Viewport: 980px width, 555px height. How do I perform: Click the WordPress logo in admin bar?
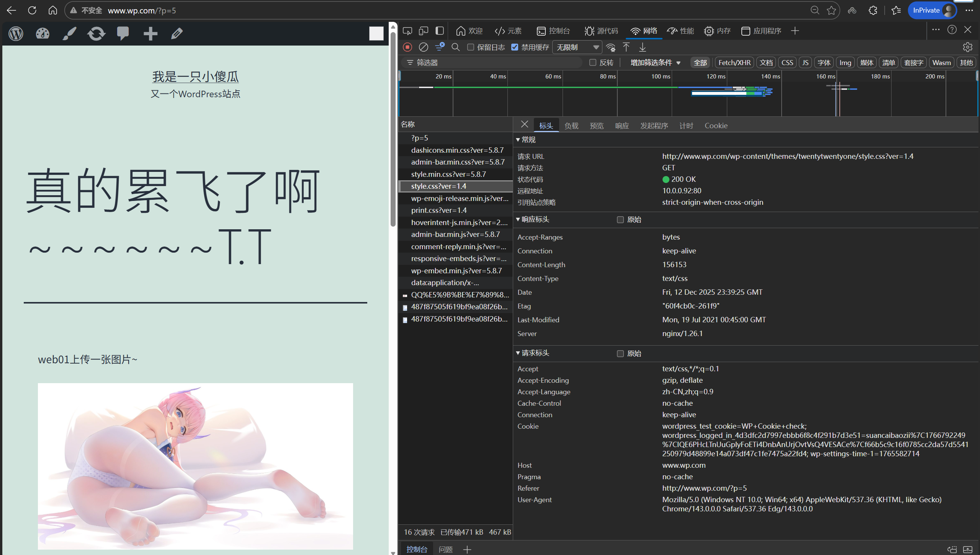pyautogui.click(x=16, y=34)
